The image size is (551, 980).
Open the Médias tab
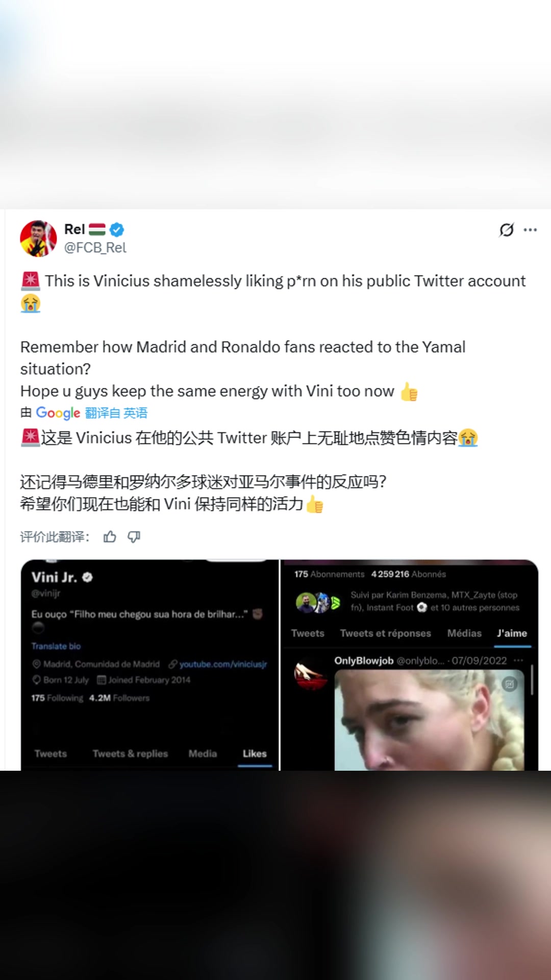coord(464,633)
